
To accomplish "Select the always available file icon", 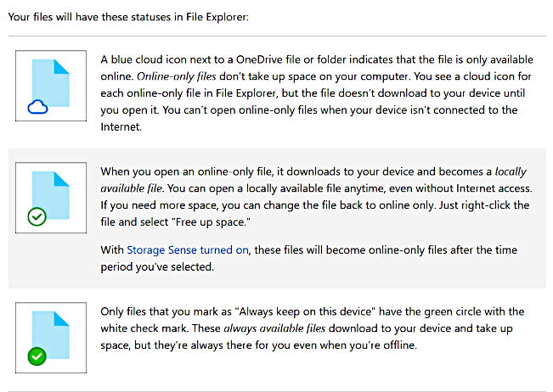I will pyautogui.click(x=51, y=338).
